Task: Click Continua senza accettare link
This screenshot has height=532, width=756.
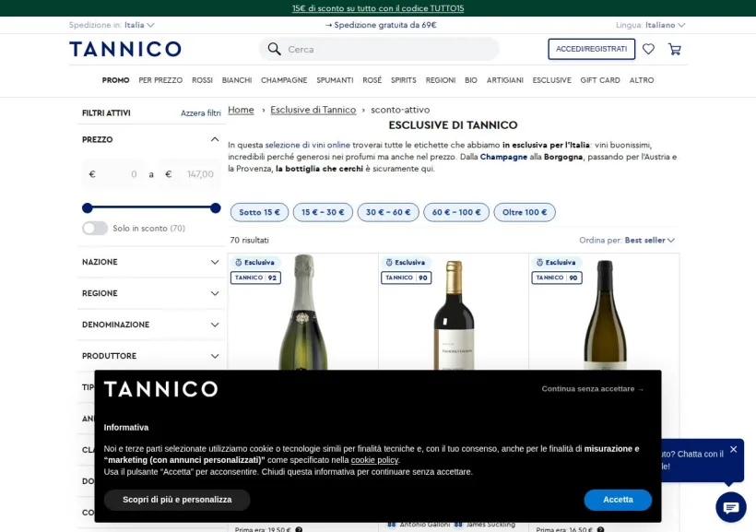Action: tap(592, 389)
